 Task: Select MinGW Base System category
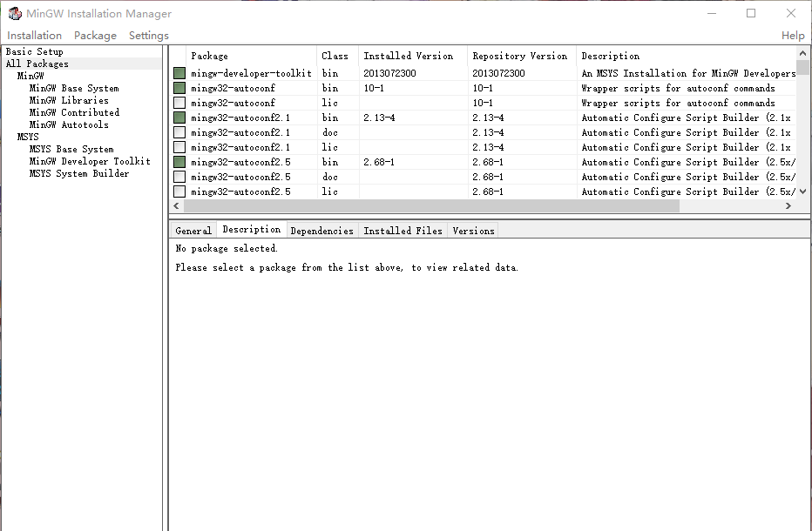pos(74,89)
